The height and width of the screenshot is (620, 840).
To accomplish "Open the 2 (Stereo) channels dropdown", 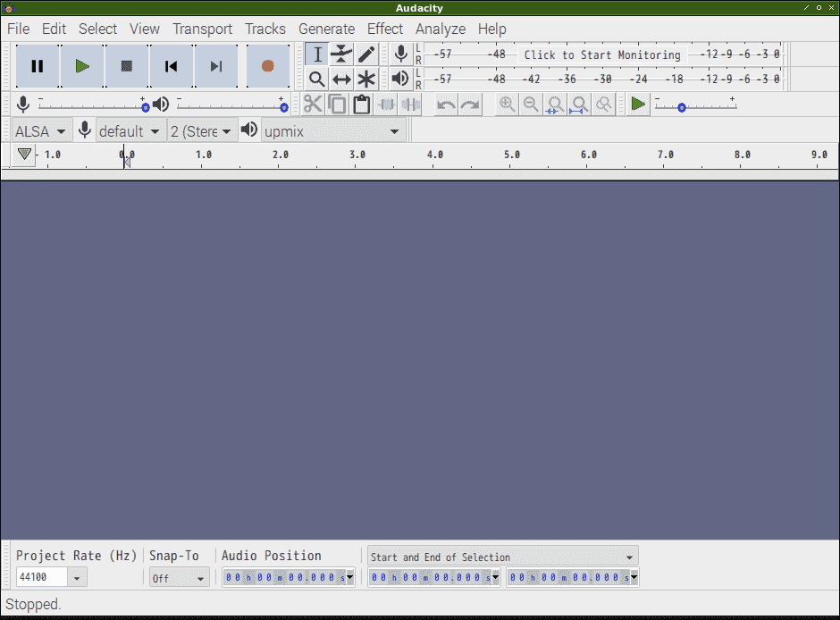I will tap(201, 131).
